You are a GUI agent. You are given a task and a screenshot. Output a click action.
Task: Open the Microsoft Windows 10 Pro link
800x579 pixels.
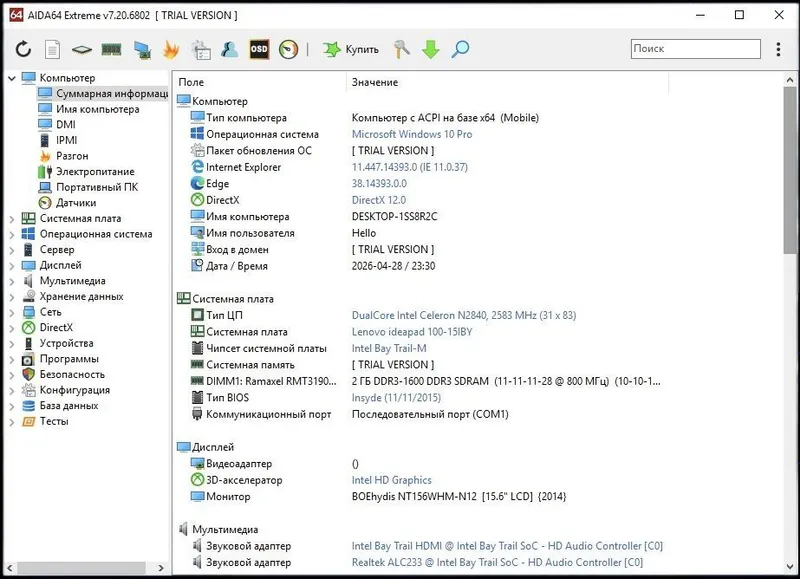(412, 134)
